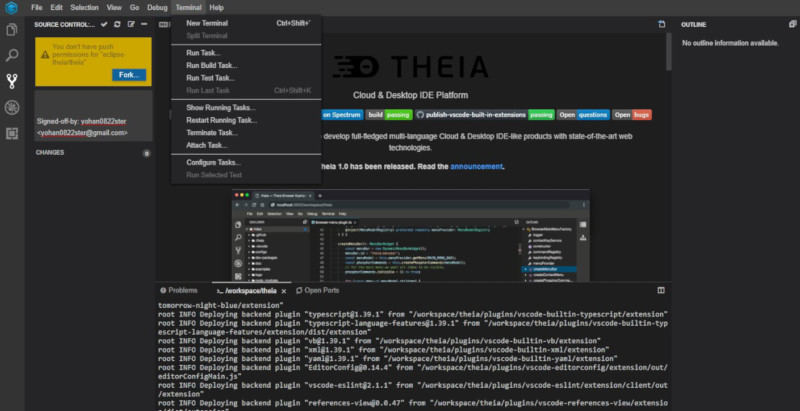This screenshot has height=411, width=800.
Task: Click the Theia IDE screenshot image in the README
Action: click(x=411, y=235)
